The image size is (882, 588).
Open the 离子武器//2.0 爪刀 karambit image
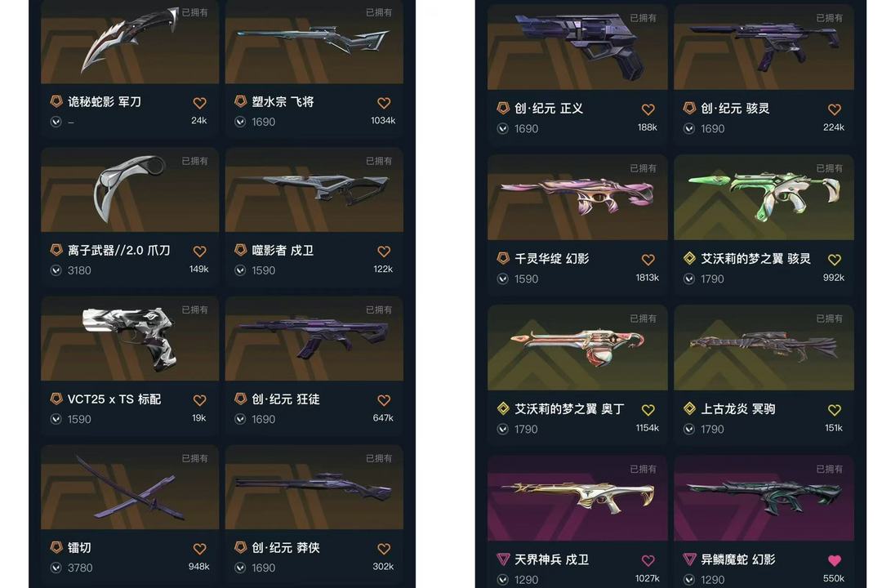[x=130, y=190]
